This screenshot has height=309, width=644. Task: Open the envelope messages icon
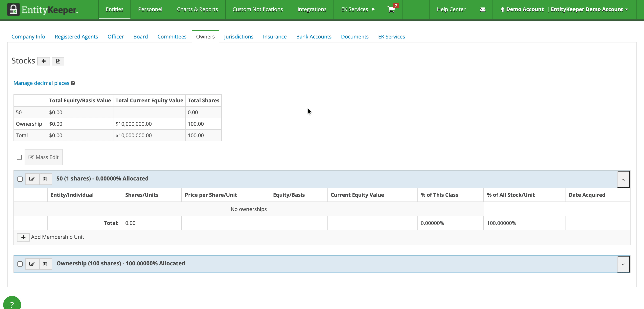pos(483,9)
